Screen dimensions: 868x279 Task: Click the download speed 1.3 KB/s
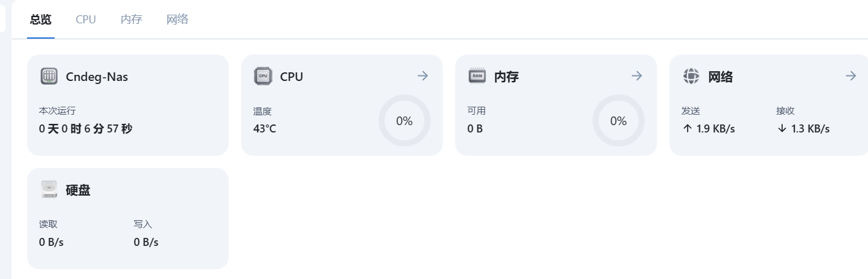[x=803, y=129]
